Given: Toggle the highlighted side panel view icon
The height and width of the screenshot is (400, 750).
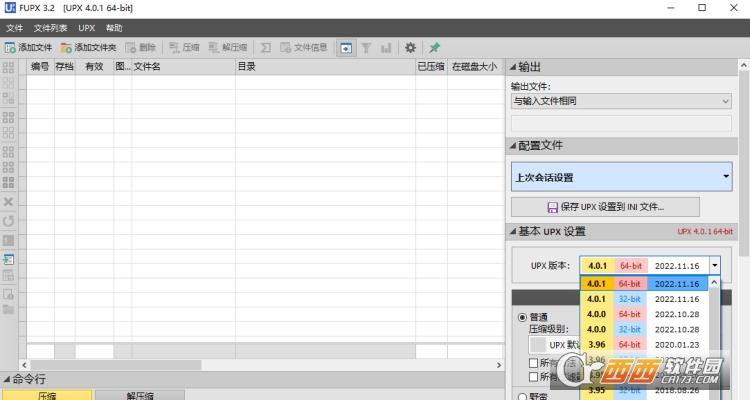Looking at the screenshot, I should click(x=346, y=48).
